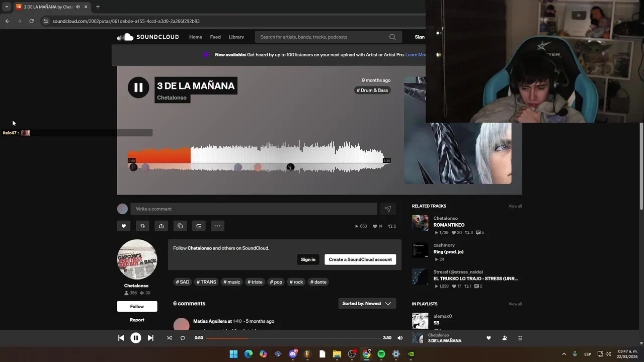Viewport: 644px width, 362px height.
Task: Open a new browser tab
Action: click(98, 7)
